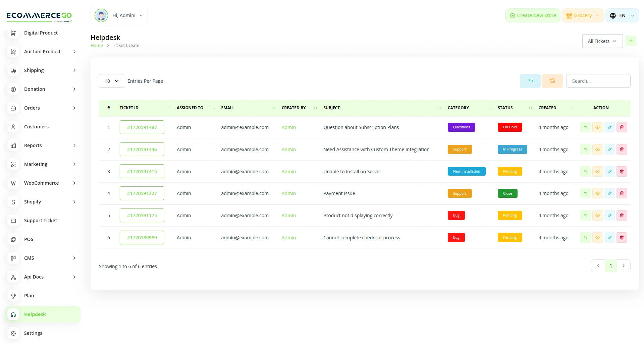The image size is (644, 362).
Task: Open the Entries Per Page dropdown
Action: coord(111,81)
